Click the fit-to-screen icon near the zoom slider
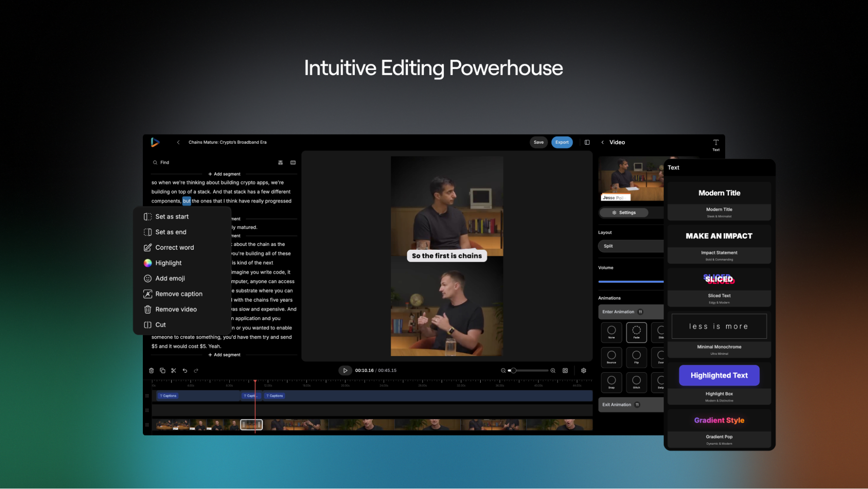 pyautogui.click(x=565, y=370)
